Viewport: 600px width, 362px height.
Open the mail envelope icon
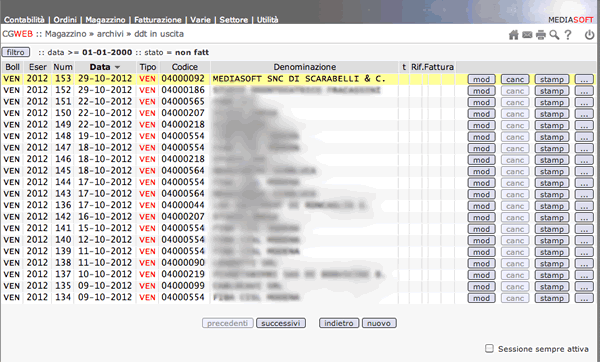click(527, 35)
